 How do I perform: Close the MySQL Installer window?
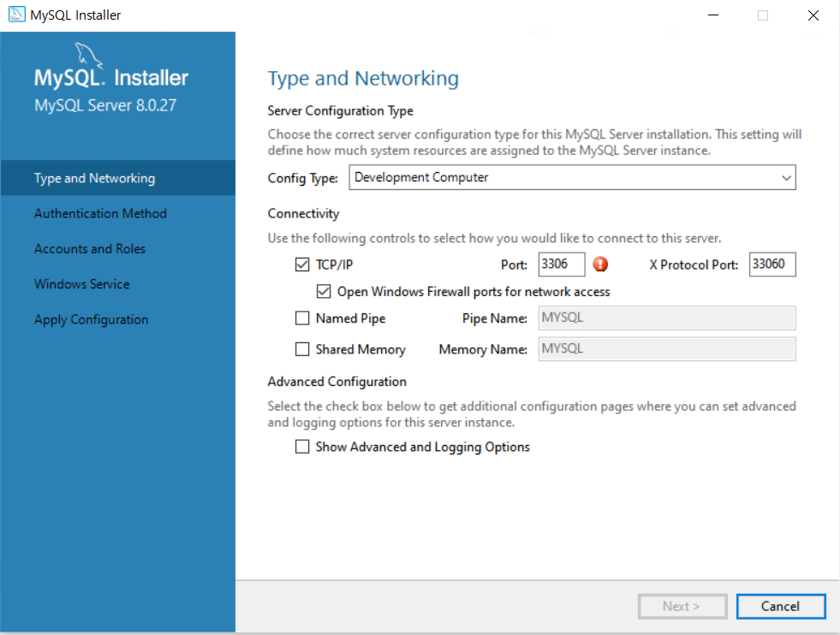pyautogui.click(x=813, y=15)
